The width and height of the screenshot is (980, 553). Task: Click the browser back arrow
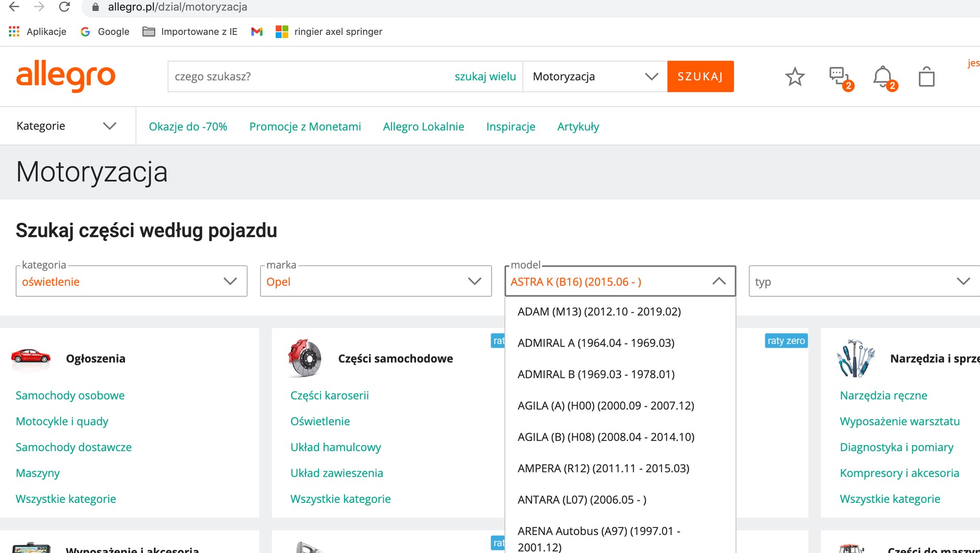[x=14, y=7]
